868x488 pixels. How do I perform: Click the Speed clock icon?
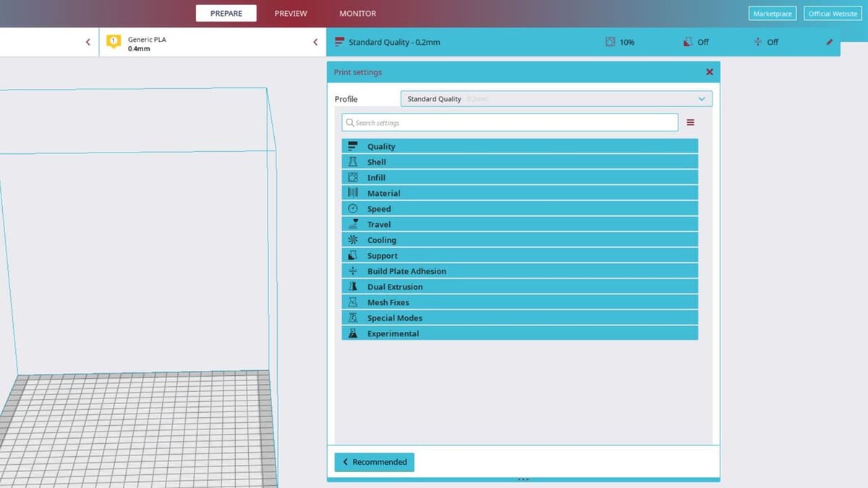353,208
